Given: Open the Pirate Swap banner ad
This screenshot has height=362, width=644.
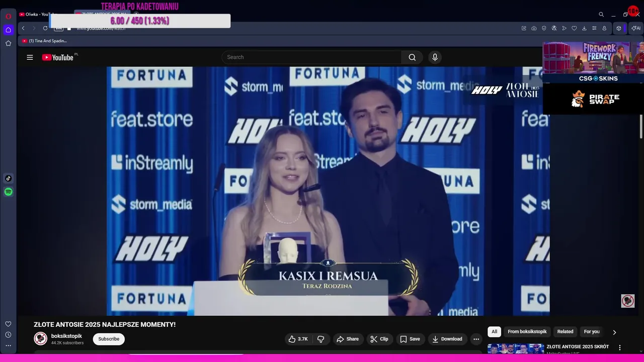Looking at the screenshot, I should click(x=593, y=99).
